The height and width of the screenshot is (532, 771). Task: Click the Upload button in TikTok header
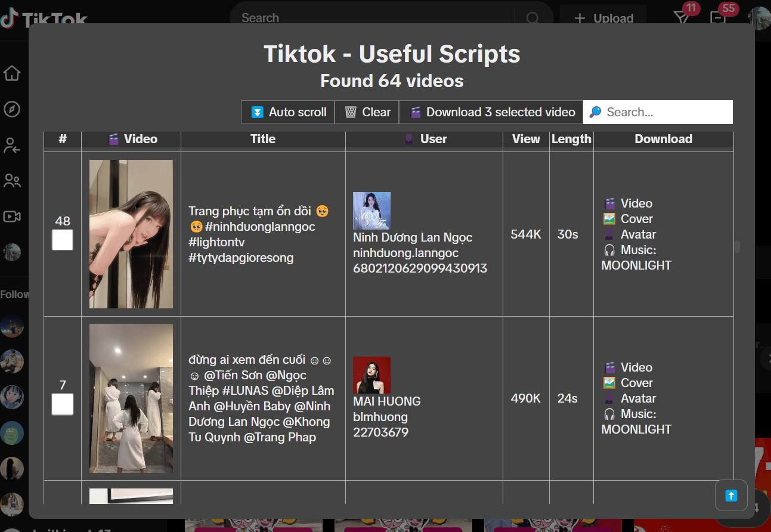click(603, 18)
